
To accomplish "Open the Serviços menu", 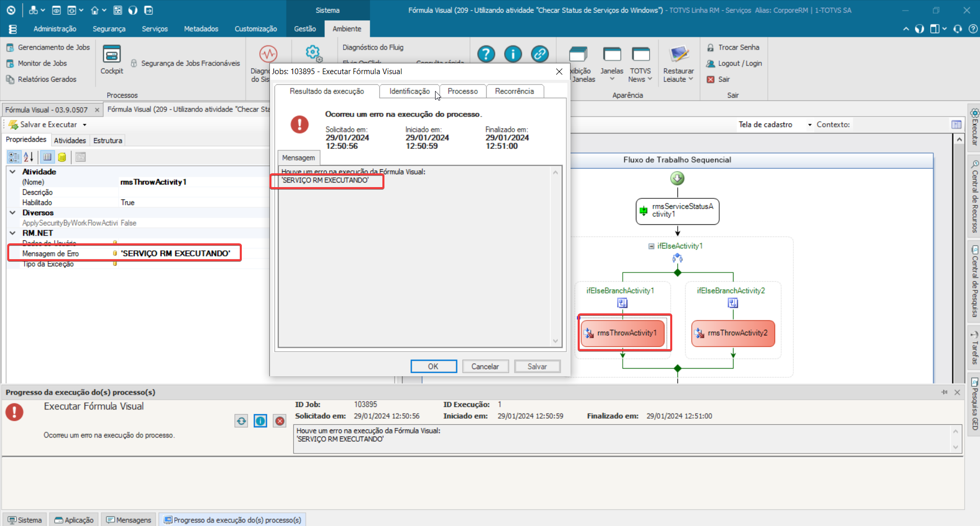I will 155,29.
